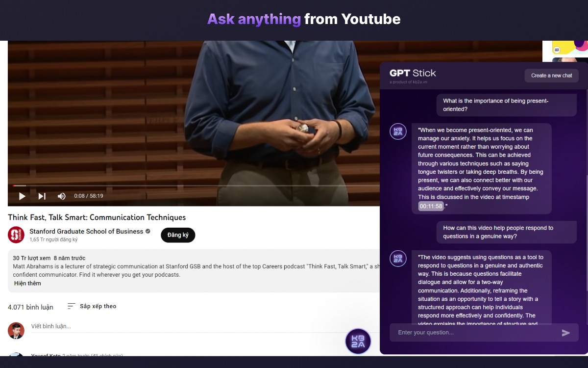Viewport: 588px width, 368px height.
Task: Open the floating KB2A chat bubble icon
Action: tap(358, 341)
